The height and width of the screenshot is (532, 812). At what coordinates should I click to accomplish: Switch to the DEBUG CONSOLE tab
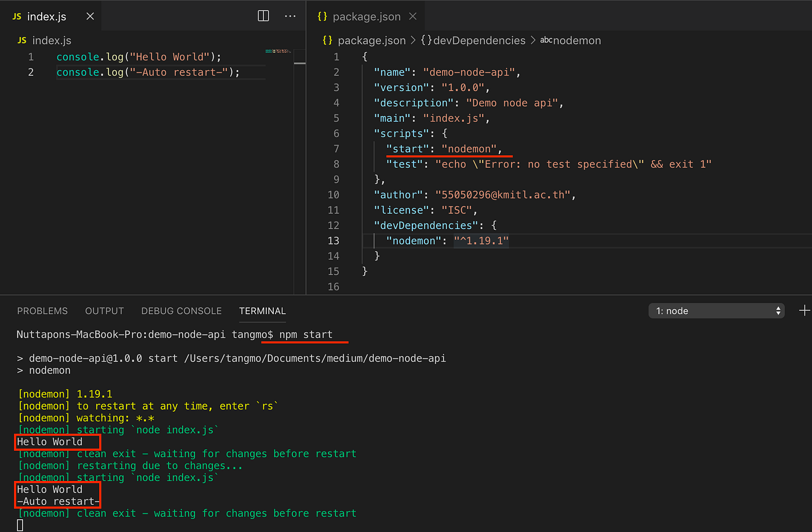pyautogui.click(x=181, y=310)
